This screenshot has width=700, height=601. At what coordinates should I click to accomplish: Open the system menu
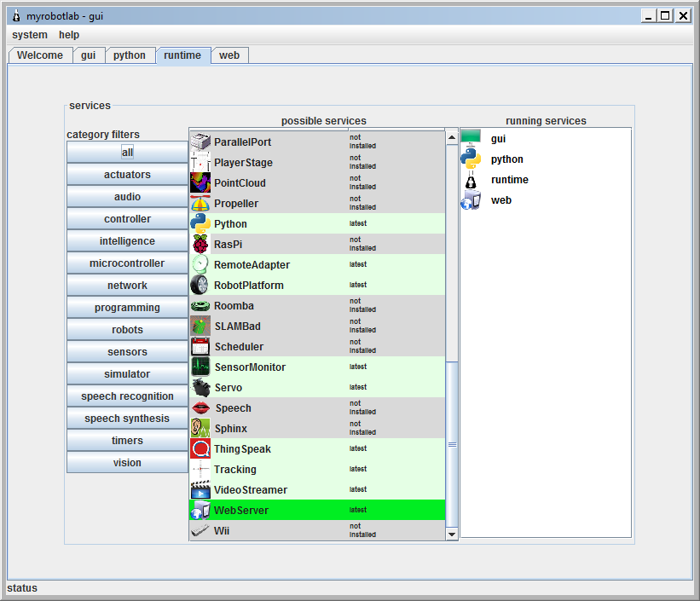(x=30, y=35)
